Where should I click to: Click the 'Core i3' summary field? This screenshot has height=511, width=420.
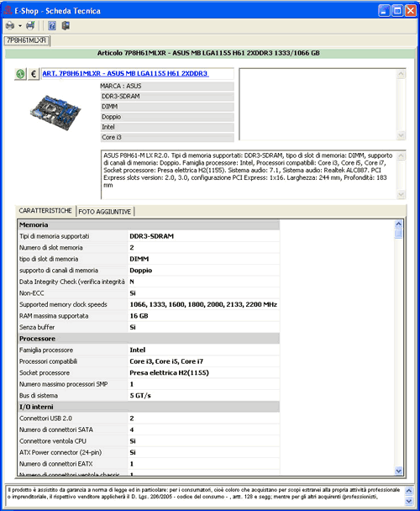pyautogui.click(x=167, y=137)
